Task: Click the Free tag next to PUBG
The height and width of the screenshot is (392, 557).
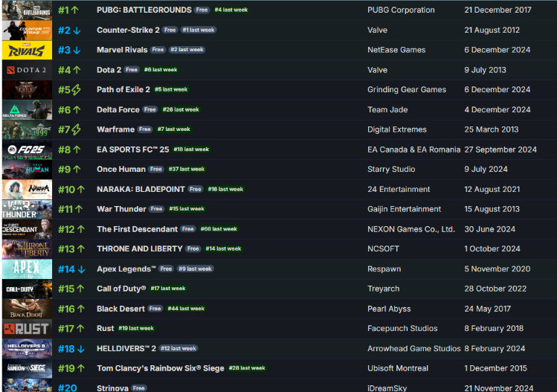Action: [202, 10]
